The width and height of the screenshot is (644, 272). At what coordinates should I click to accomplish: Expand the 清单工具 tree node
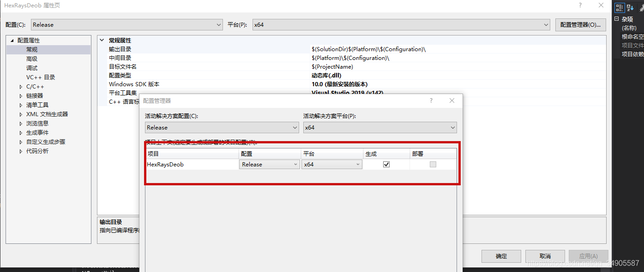(x=21, y=105)
